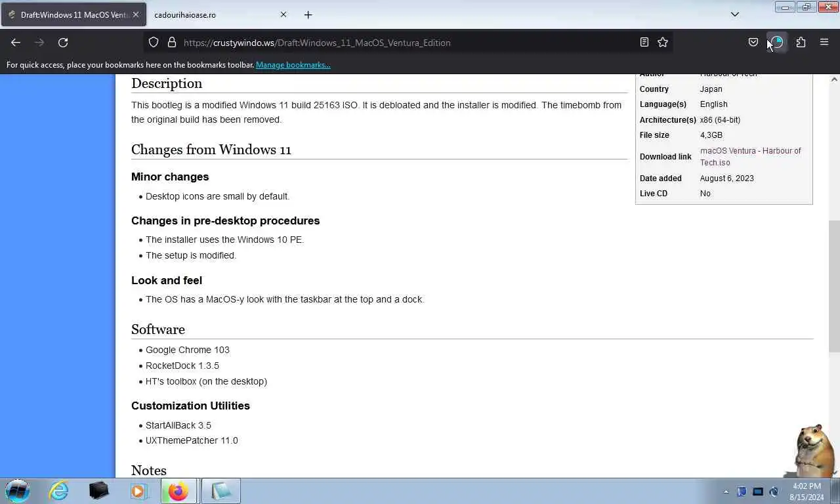Viewport: 840px width, 504px height.
Task: Download the macOS Ventura - Harbour of Tech.iso link
Action: (x=750, y=157)
